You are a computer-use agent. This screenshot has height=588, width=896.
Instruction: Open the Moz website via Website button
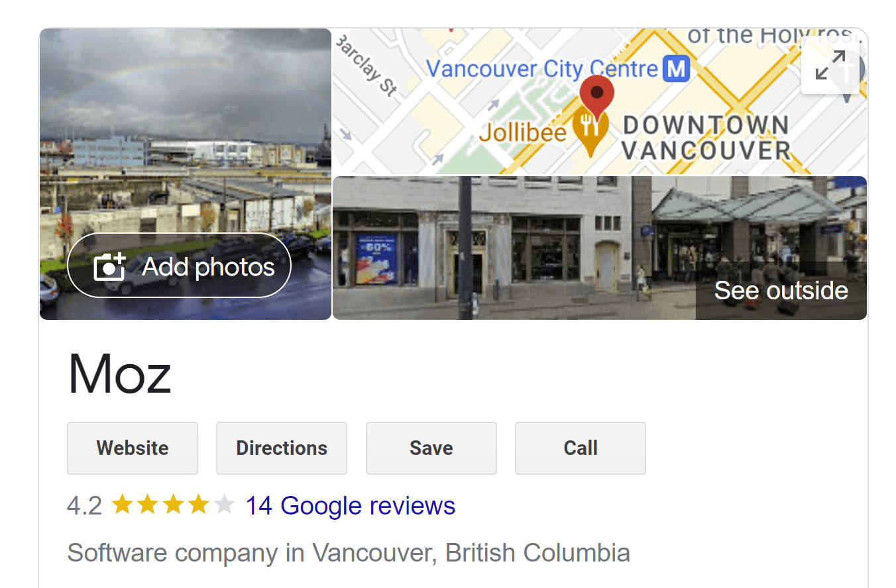(133, 448)
